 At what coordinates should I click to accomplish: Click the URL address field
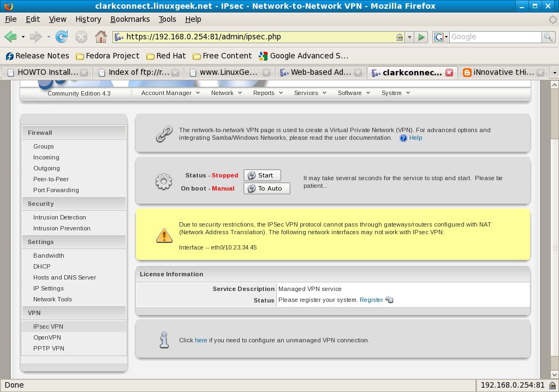click(x=259, y=37)
